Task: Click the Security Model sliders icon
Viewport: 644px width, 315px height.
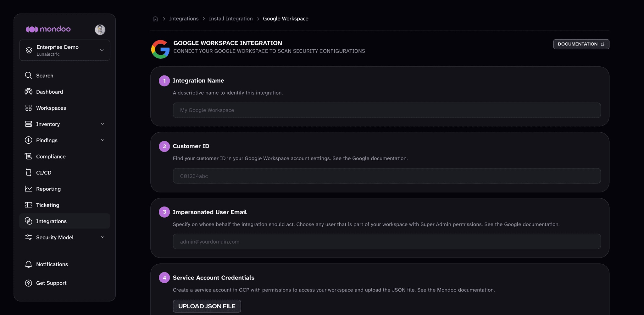Action: 28,237
